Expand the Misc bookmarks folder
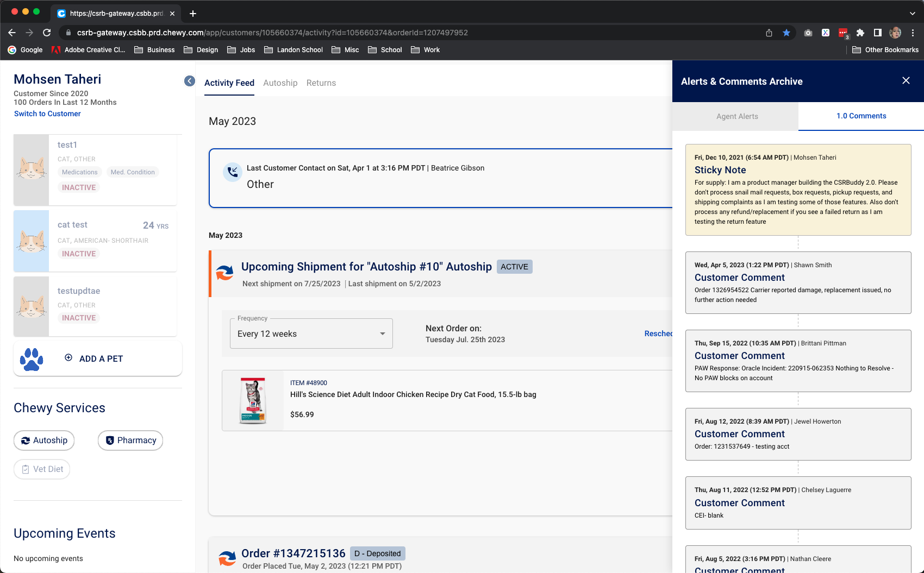 point(345,49)
